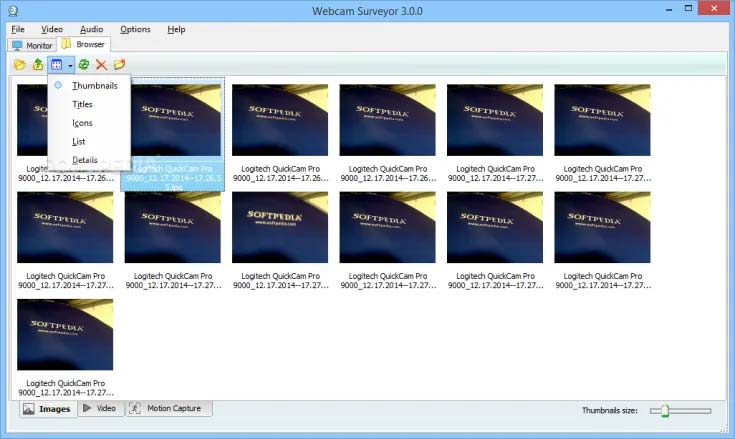The width and height of the screenshot is (735, 439).
Task: Click the Thumbnails size slider handle
Action: tap(665, 411)
